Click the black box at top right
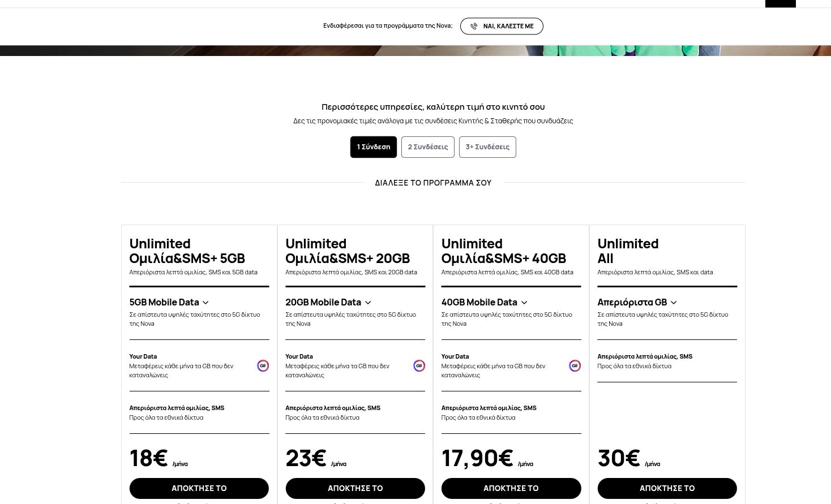The image size is (831, 504). point(780,3)
